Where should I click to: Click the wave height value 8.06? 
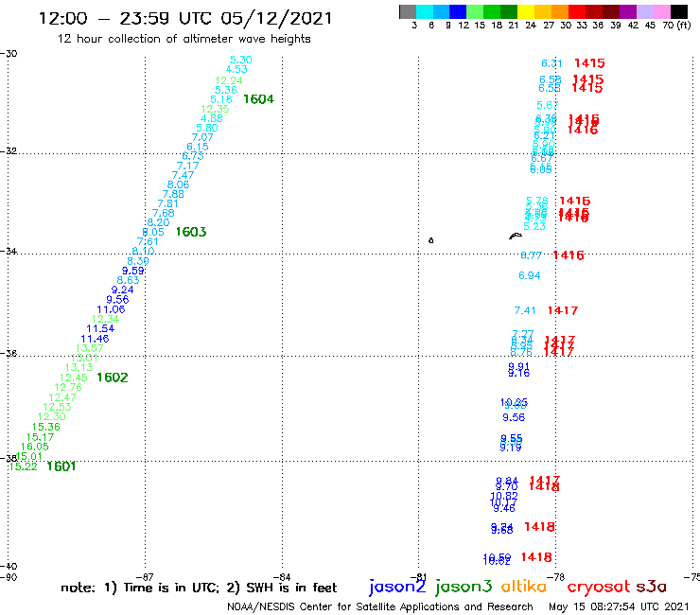[178, 184]
